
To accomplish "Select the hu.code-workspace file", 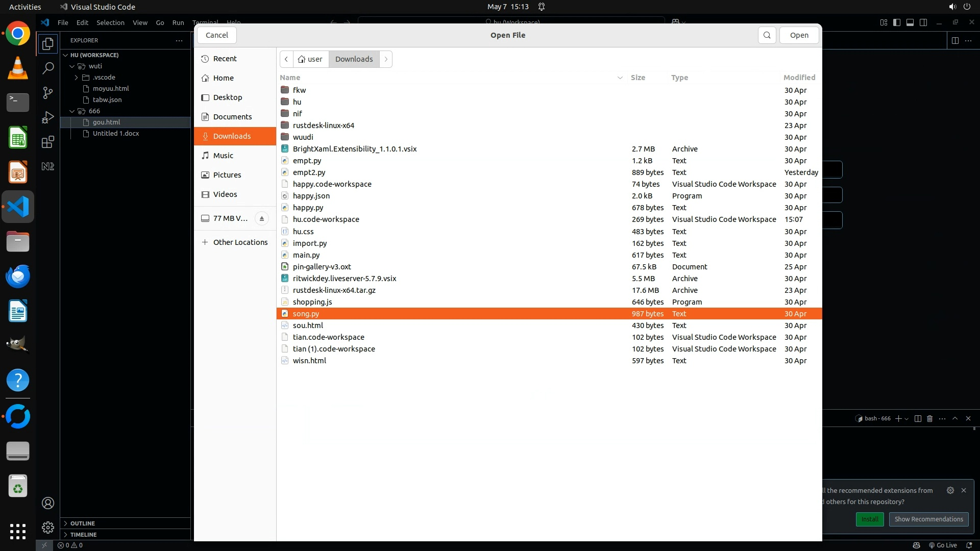I will 326,219.
